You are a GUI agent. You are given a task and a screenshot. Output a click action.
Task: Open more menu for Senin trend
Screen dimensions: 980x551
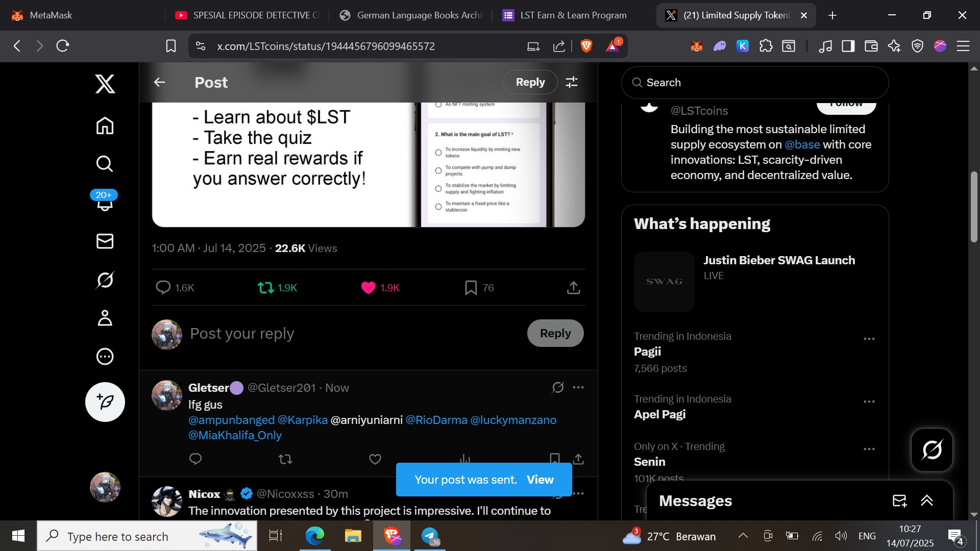[x=869, y=449]
